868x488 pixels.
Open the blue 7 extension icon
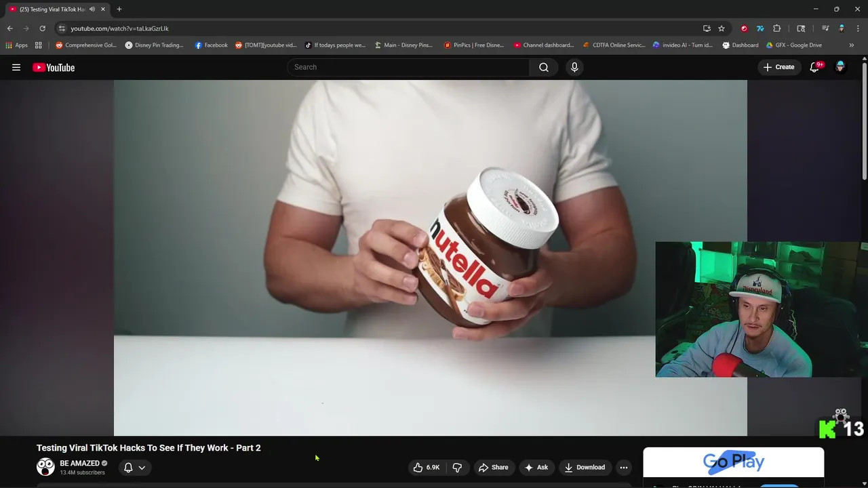[x=760, y=28]
